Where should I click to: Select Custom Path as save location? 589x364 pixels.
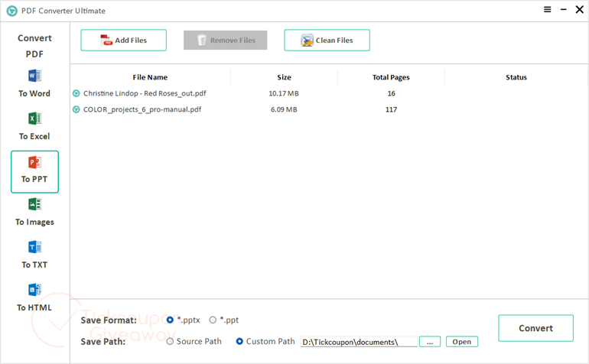click(239, 342)
